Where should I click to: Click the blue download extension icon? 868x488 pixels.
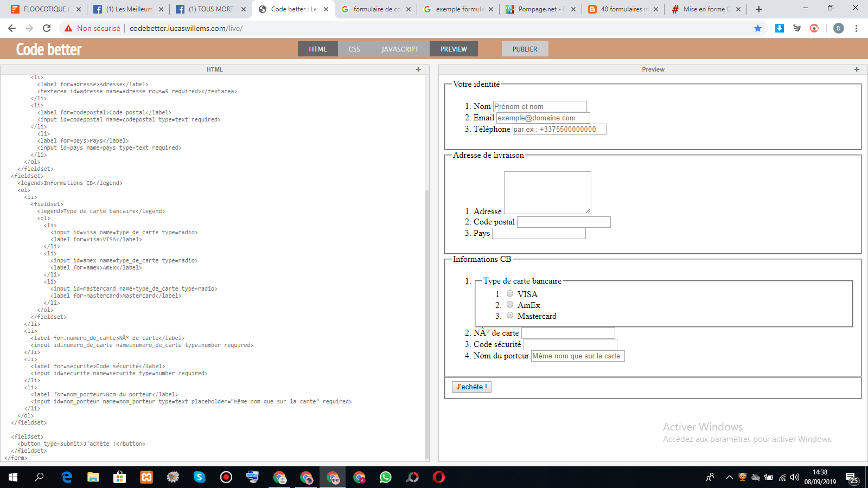click(x=780, y=28)
